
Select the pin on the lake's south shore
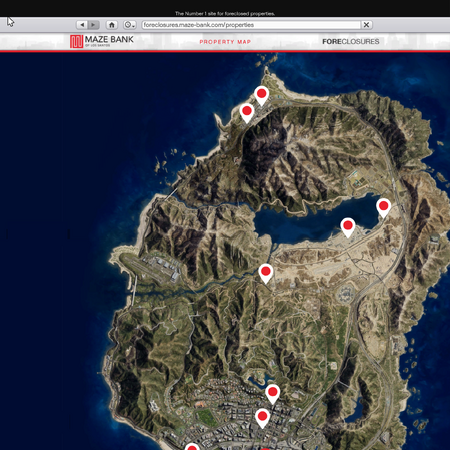click(348, 227)
